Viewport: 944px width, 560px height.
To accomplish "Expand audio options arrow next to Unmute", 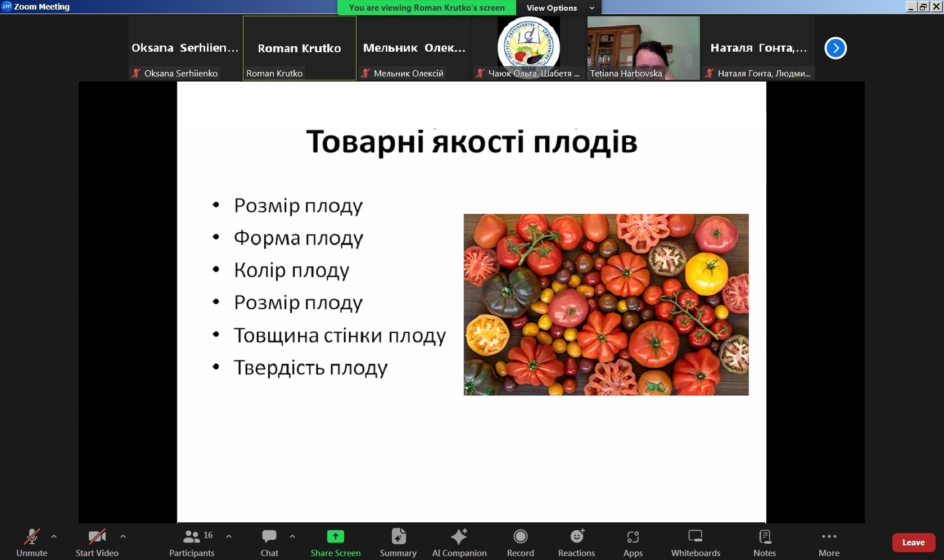I will [x=54, y=536].
